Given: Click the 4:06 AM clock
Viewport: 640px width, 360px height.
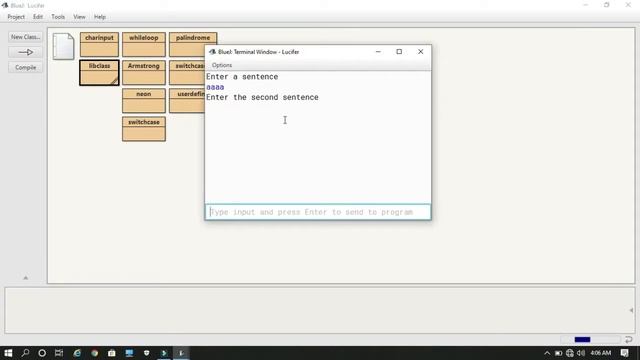Looking at the screenshot, I should (x=601, y=353).
